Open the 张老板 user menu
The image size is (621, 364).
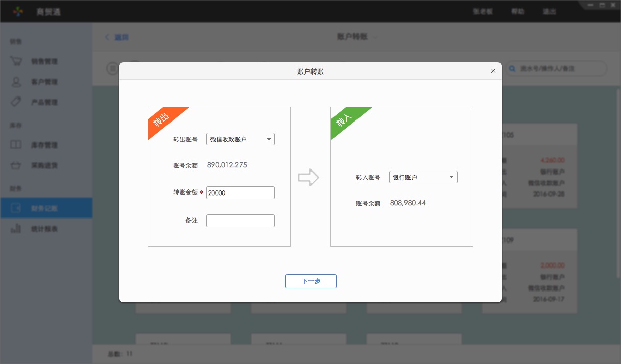tap(483, 11)
